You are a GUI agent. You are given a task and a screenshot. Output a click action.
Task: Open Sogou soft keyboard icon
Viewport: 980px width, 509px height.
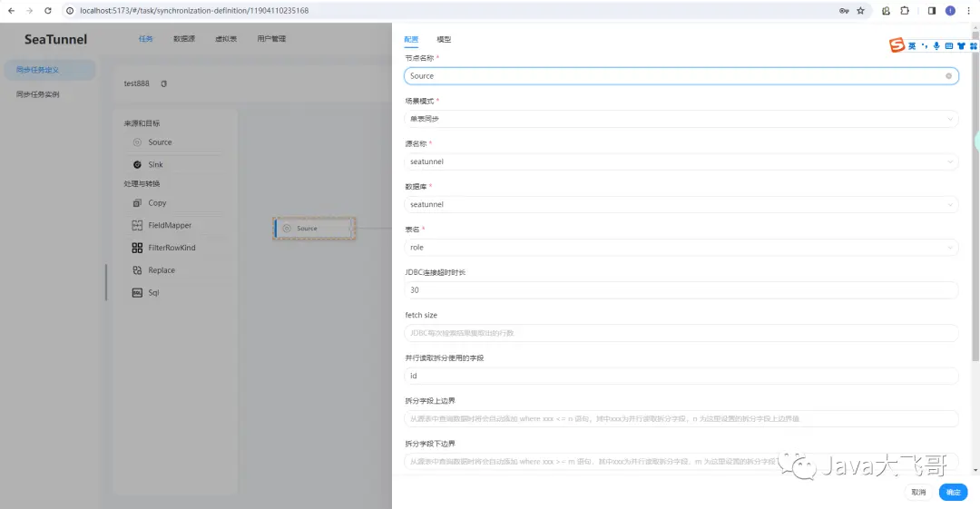point(949,45)
